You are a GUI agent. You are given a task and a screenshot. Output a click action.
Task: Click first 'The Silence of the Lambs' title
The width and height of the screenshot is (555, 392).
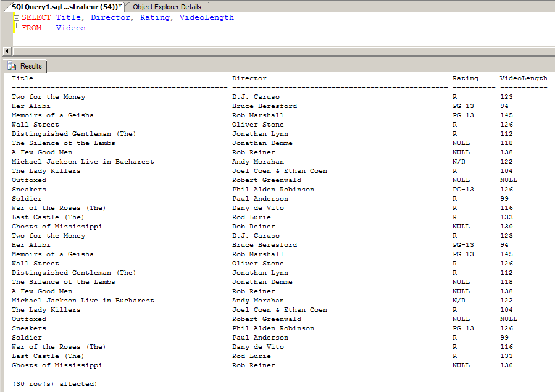[x=63, y=143]
